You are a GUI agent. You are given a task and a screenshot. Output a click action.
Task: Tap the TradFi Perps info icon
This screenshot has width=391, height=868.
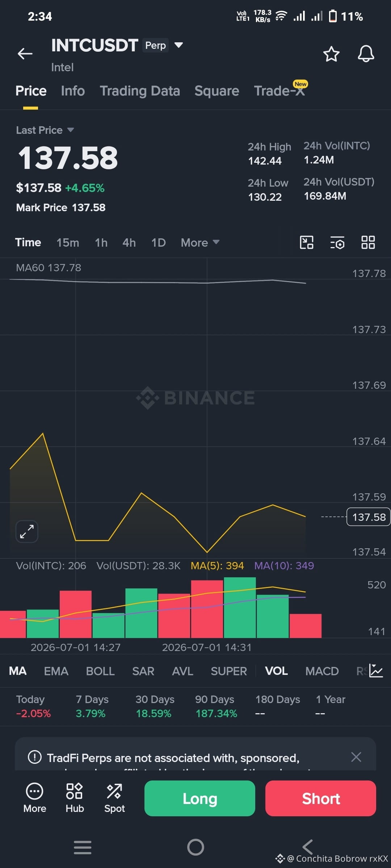(35, 757)
